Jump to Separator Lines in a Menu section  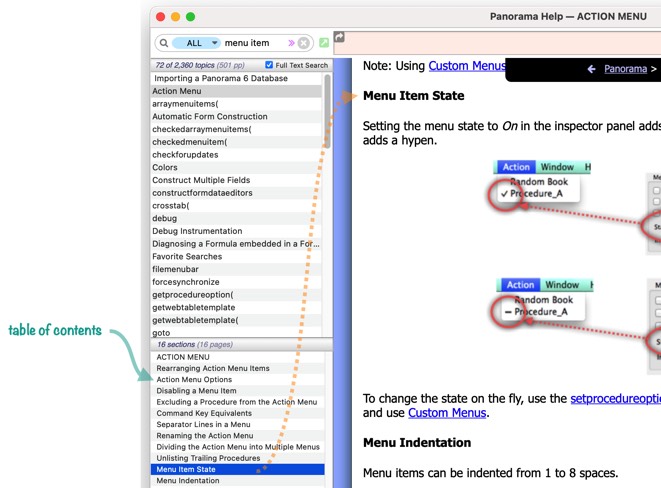[x=238, y=424]
